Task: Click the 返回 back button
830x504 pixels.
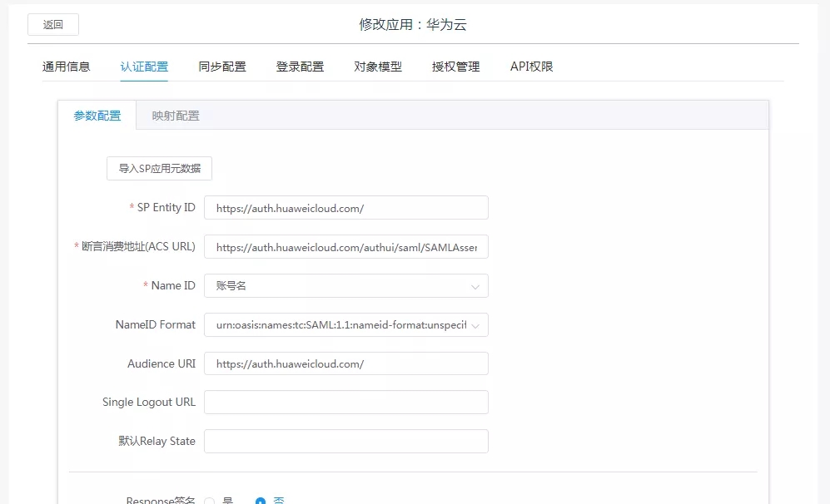Action: click(53, 25)
